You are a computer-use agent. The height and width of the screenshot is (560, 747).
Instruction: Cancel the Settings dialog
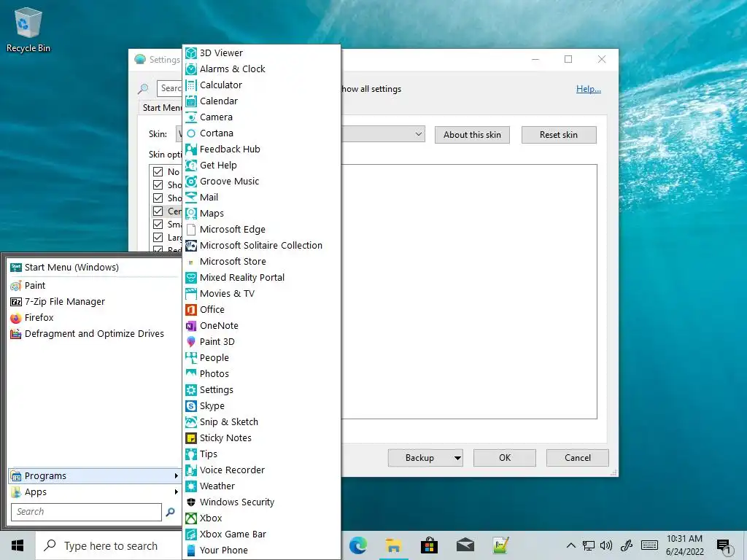click(578, 458)
